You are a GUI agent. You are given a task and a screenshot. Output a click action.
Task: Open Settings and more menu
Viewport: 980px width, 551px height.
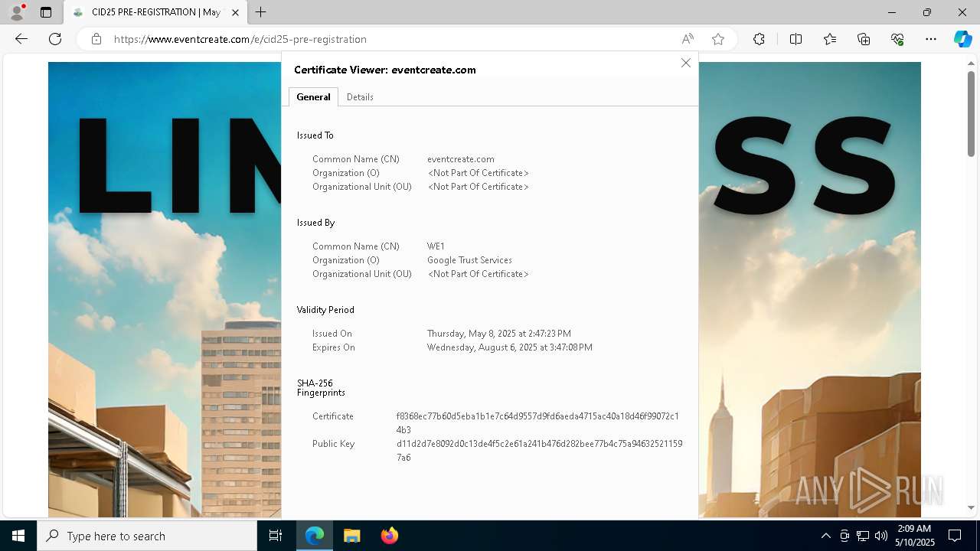(931, 39)
